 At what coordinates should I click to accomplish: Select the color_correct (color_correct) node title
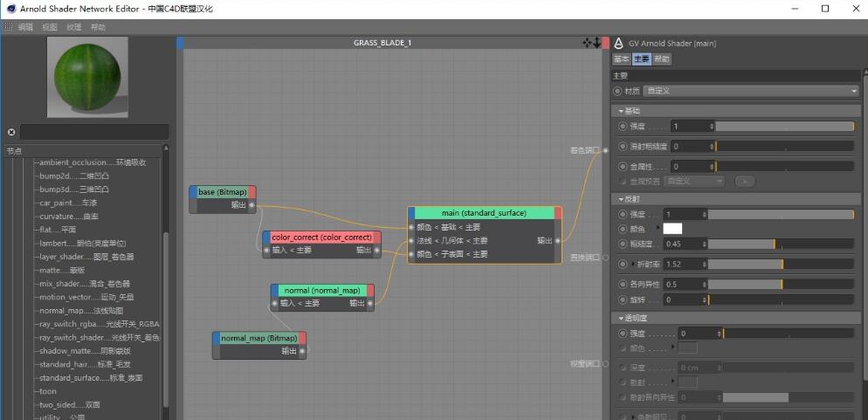(321, 238)
